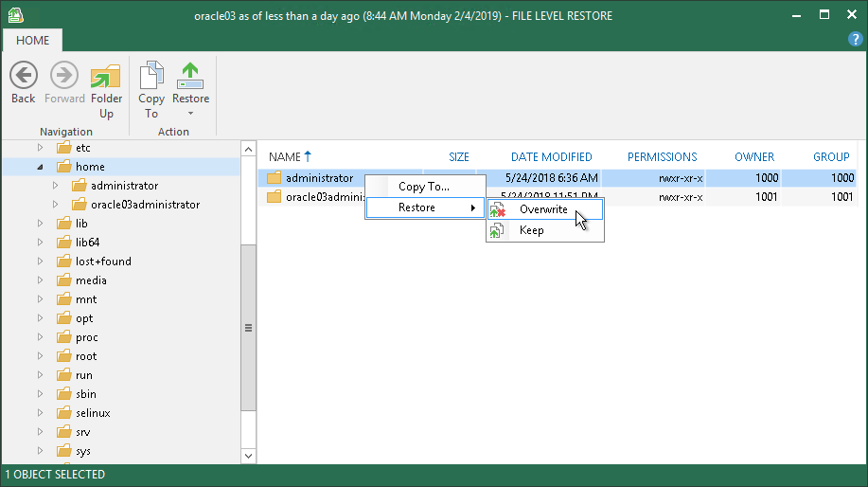Click owner value 1001 in the list
This screenshot has height=487, width=868.
767,197
